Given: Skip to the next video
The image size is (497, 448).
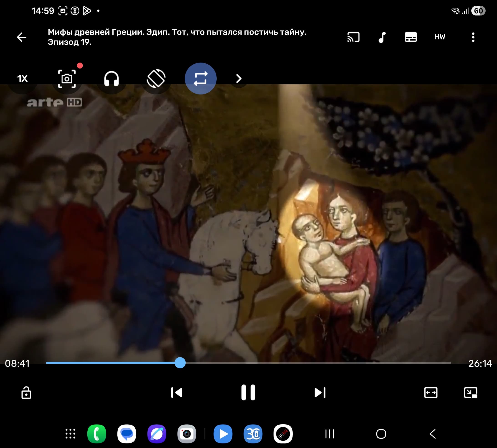Looking at the screenshot, I should pyautogui.click(x=320, y=392).
